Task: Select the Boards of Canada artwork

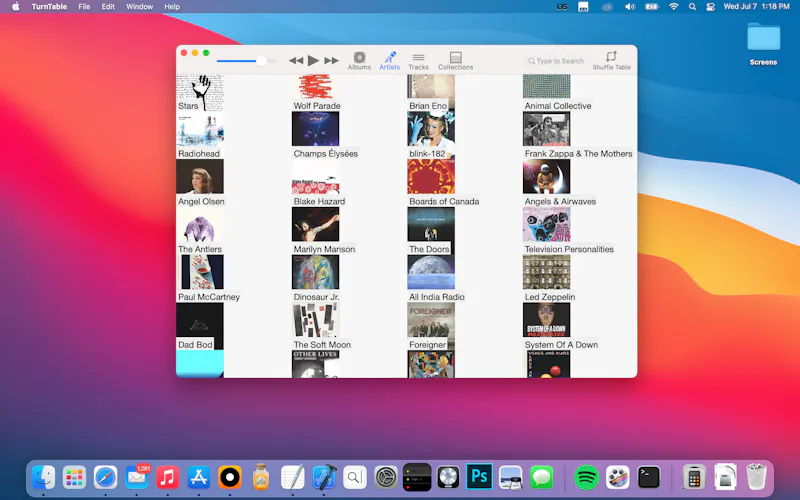Action: coord(431,177)
